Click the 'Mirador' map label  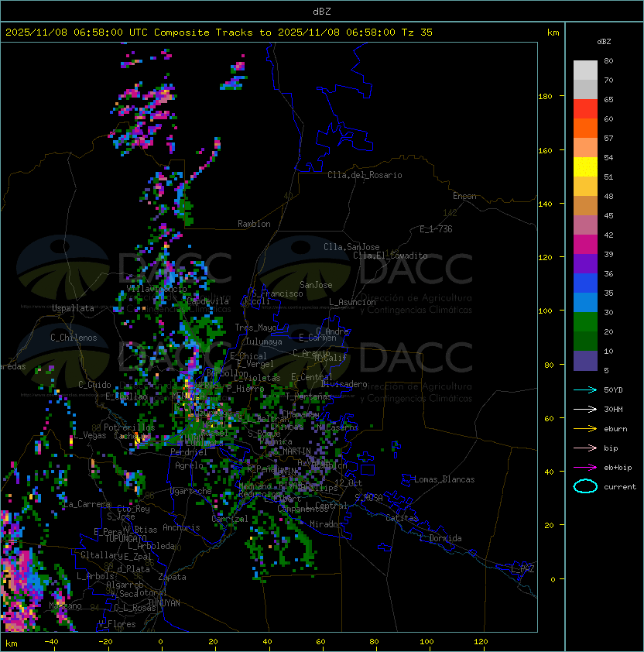(x=326, y=524)
